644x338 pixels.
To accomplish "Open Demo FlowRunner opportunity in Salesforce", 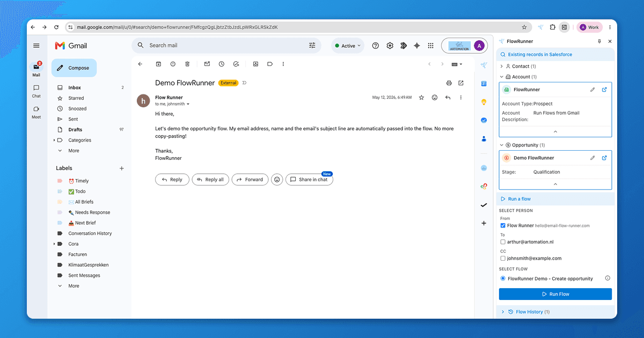I will pyautogui.click(x=604, y=158).
